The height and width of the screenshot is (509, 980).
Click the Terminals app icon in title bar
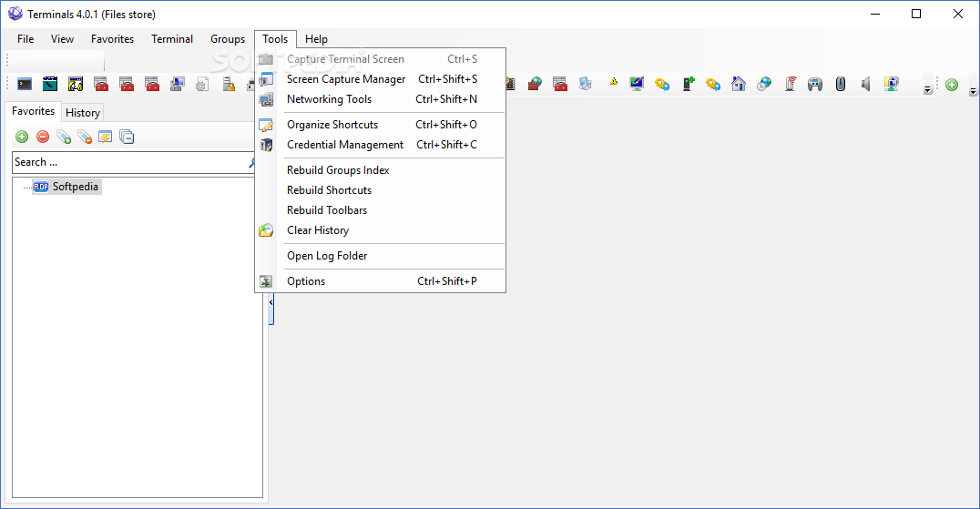pyautogui.click(x=15, y=14)
